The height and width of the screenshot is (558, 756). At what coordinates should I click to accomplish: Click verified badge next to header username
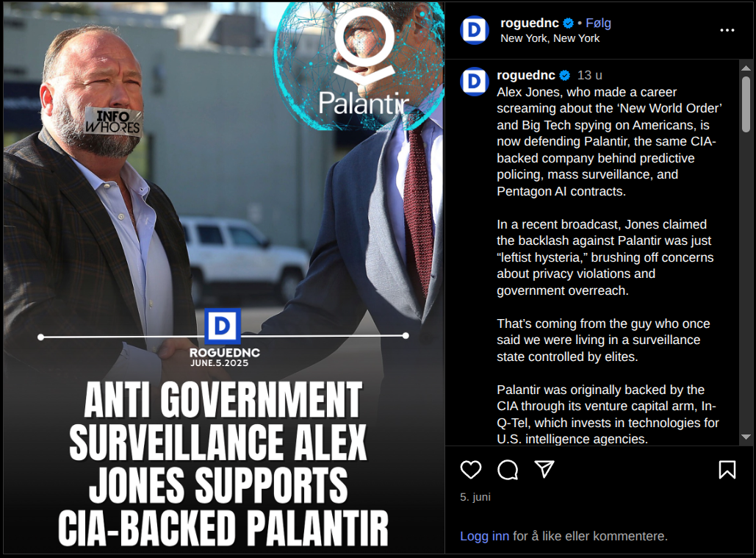pyautogui.click(x=569, y=23)
